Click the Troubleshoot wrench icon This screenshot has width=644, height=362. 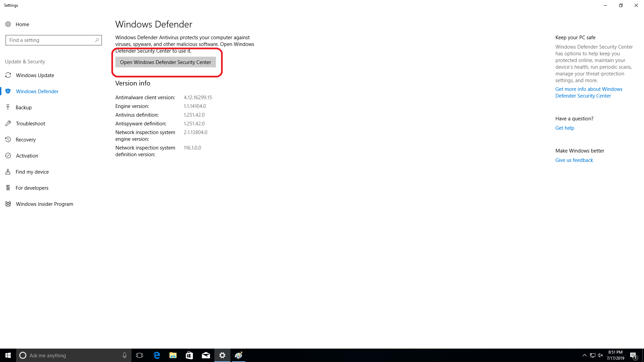[x=8, y=123]
